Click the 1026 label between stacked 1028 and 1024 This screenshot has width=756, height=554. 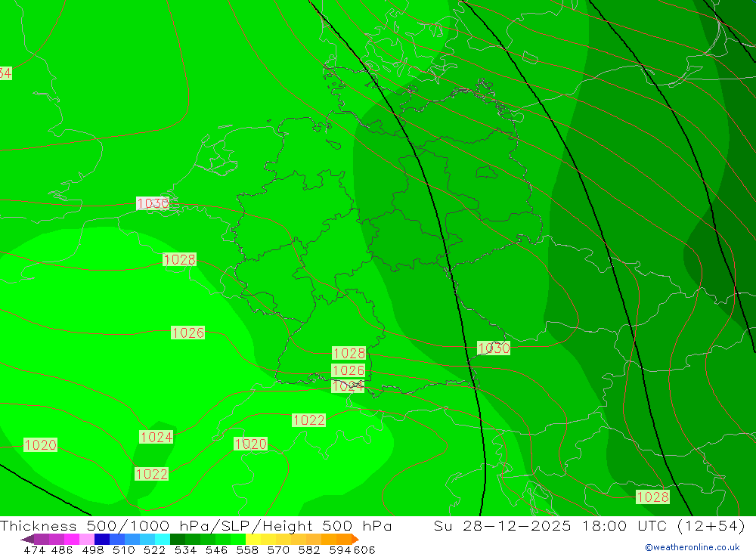349,370
